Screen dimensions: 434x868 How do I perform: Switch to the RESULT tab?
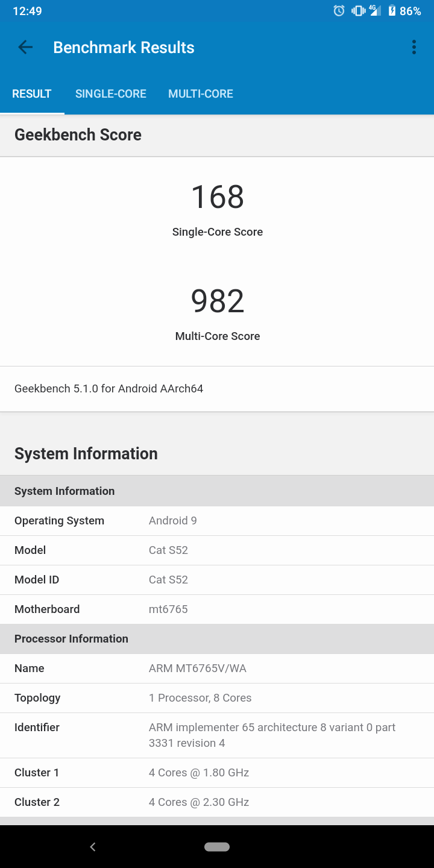click(32, 93)
